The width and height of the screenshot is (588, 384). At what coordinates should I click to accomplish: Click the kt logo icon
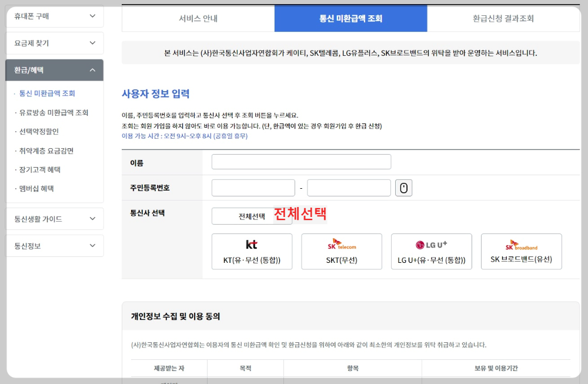[x=252, y=243]
